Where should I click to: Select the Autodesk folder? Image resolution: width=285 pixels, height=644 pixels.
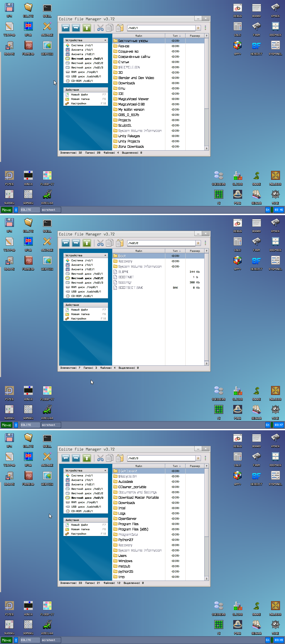pyautogui.click(x=126, y=482)
